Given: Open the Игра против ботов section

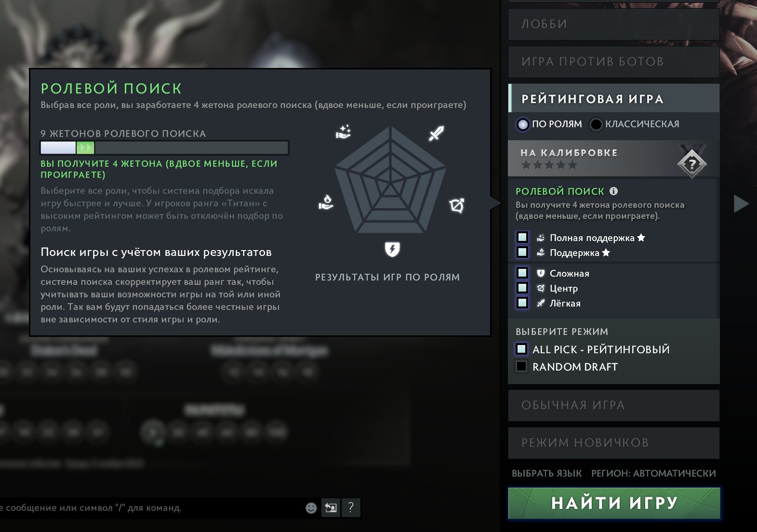Looking at the screenshot, I should point(613,62).
